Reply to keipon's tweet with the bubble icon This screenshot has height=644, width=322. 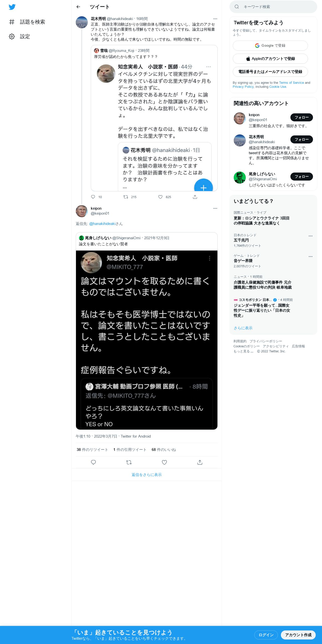pyautogui.click(x=93, y=462)
